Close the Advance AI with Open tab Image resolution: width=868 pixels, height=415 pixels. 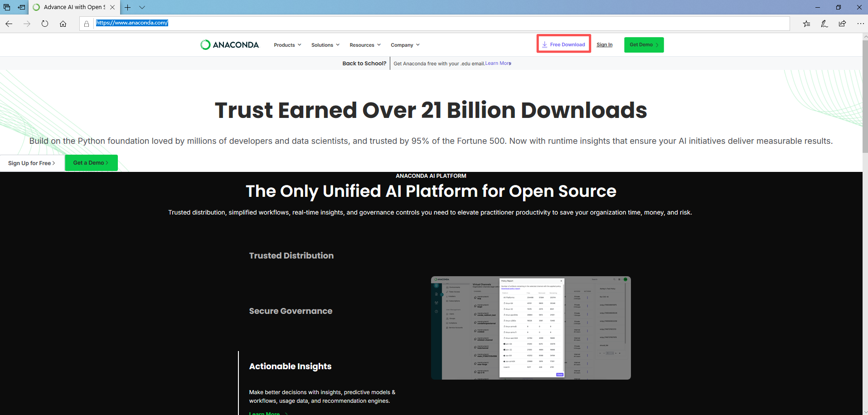point(112,7)
